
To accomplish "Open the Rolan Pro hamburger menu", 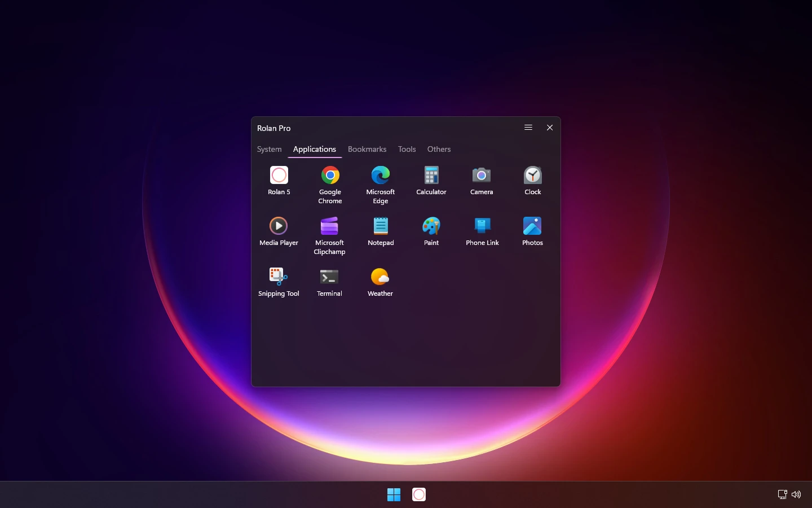I will click(x=528, y=128).
